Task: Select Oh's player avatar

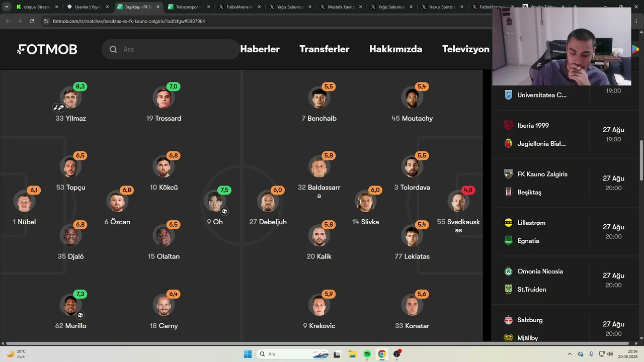Action: click(x=215, y=202)
